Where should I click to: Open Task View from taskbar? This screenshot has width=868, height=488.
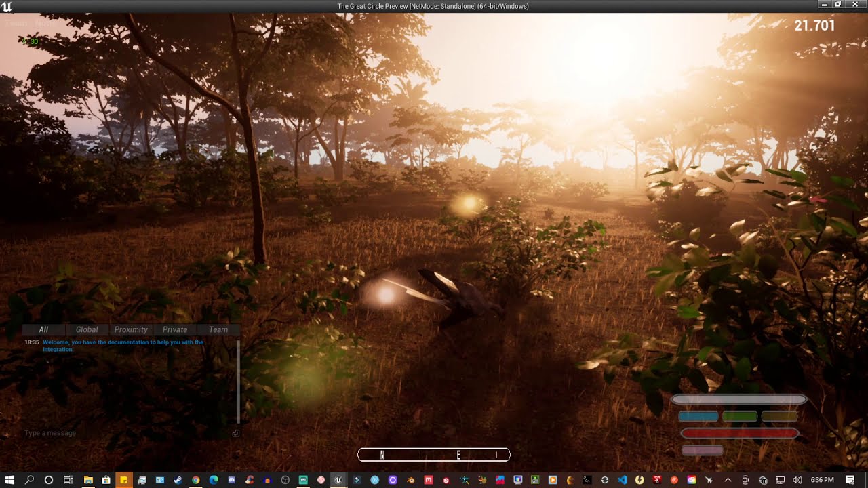[x=68, y=480]
